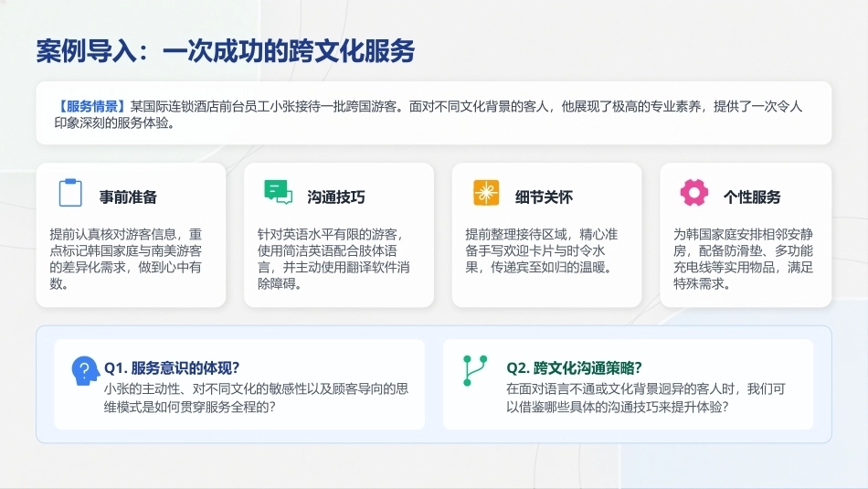Viewport: 868px width, 489px height.
Task: Click the 沟通技巧 heading
Action: coord(336,197)
